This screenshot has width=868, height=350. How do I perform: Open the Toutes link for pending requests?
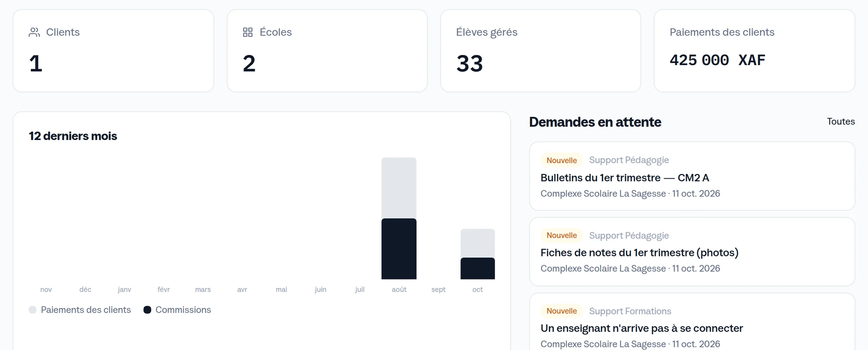pos(841,121)
